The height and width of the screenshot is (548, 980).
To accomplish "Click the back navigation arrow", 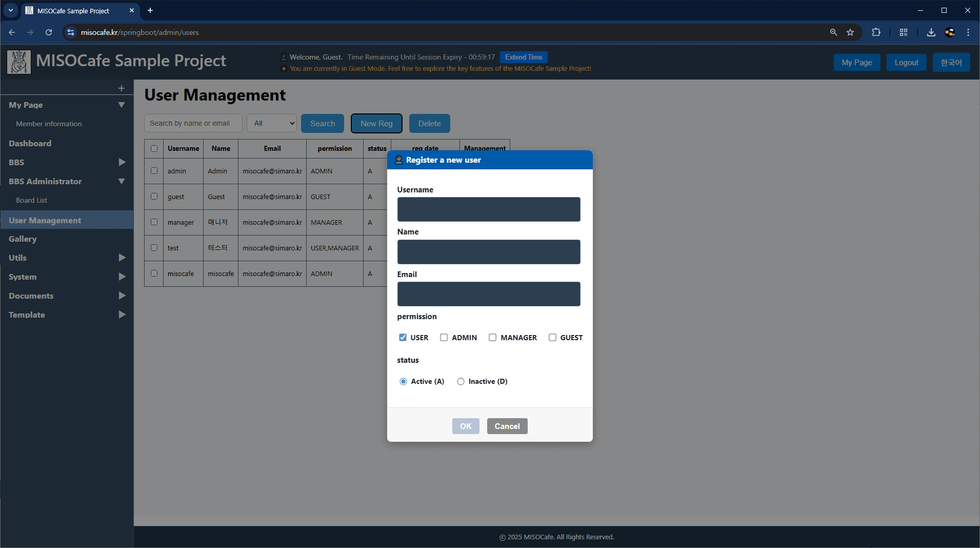I will pos(12,32).
